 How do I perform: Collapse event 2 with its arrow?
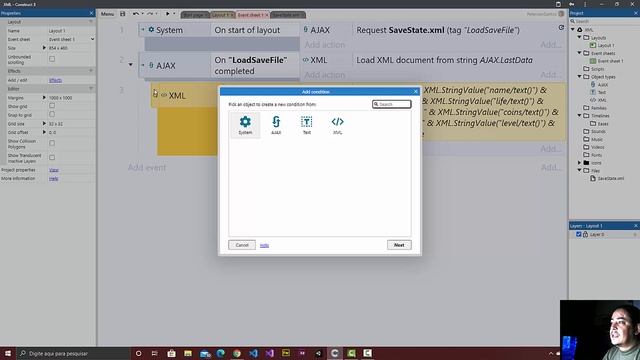(131, 64)
